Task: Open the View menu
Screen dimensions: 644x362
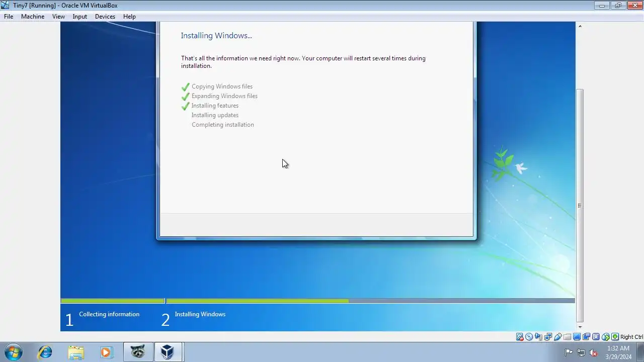Action: pyautogui.click(x=58, y=17)
